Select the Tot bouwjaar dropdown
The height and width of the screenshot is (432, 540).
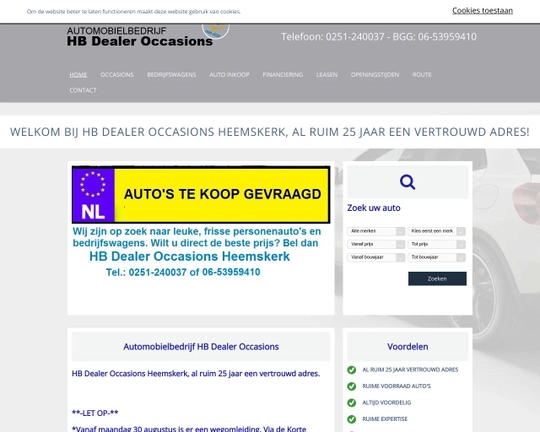[x=437, y=257]
